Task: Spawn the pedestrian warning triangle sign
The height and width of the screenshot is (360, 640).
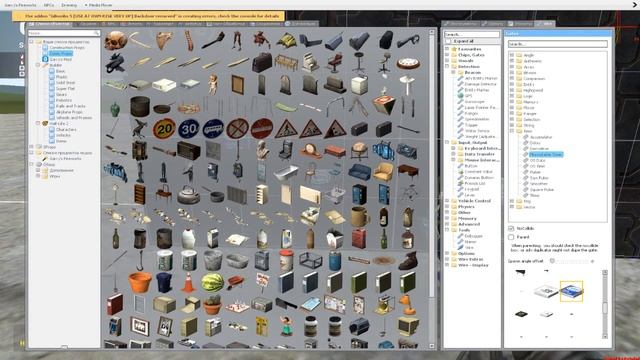Action: pos(286,129)
